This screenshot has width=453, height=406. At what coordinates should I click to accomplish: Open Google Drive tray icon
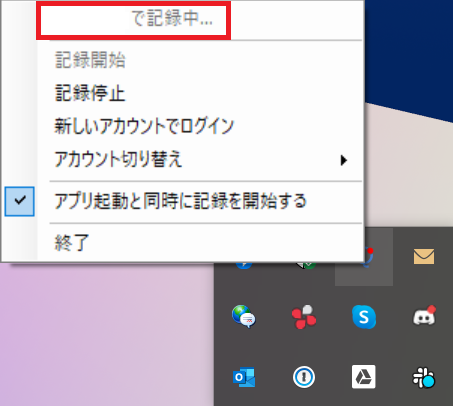coord(364,377)
